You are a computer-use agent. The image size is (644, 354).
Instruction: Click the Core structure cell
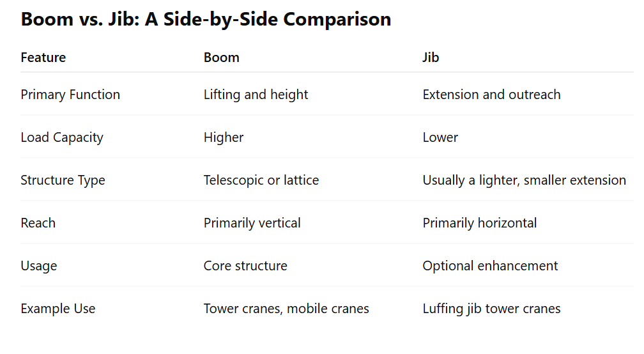click(245, 266)
